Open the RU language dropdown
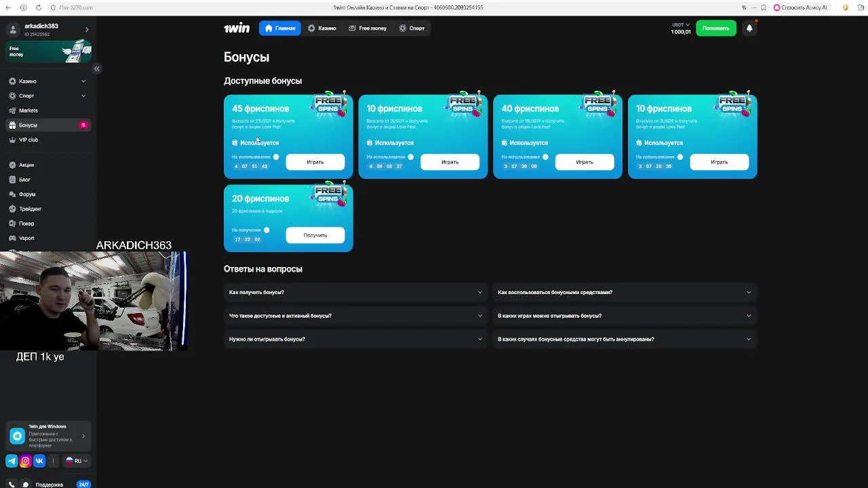The image size is (868, 488). [77, 461]
